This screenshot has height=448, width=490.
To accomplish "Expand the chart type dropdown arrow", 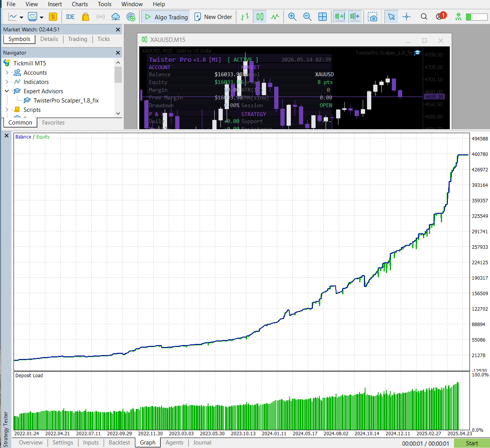I will (x=21, y=17).
